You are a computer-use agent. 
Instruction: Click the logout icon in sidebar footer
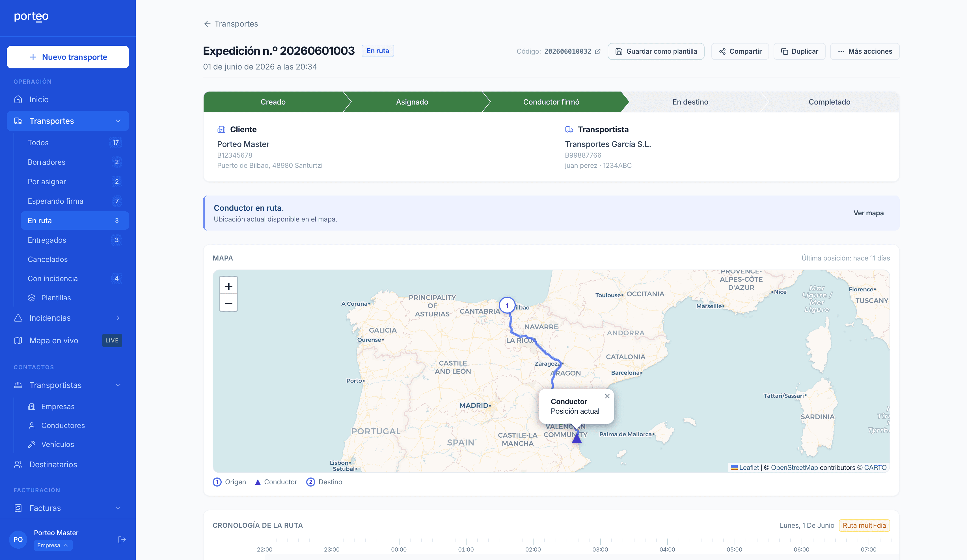tap(122, 540)
